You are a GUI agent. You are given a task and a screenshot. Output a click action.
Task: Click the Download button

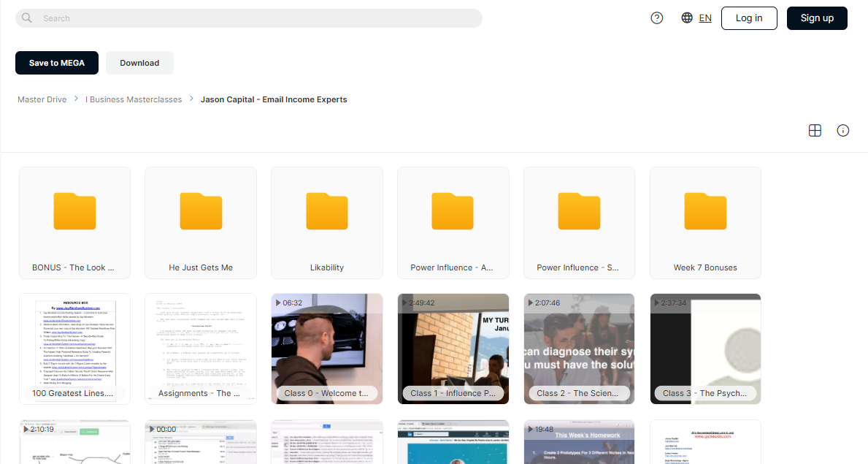[139, 63]
